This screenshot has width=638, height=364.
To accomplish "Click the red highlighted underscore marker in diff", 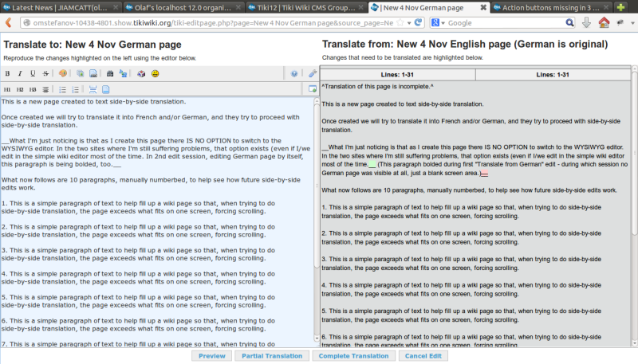I will 484,173.
